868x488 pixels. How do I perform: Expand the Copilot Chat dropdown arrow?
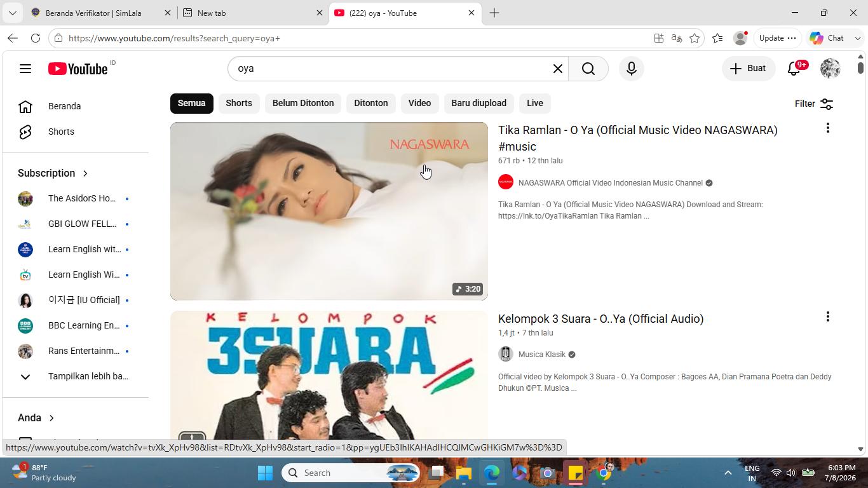(857, 38)
